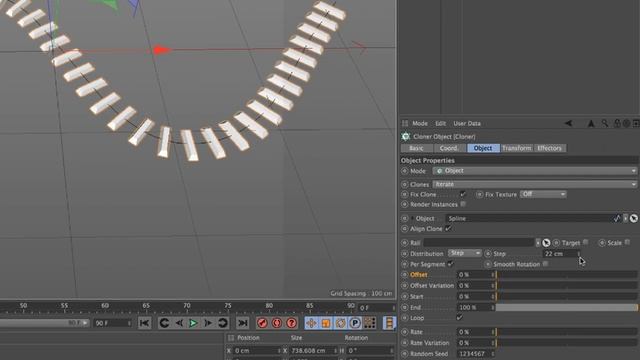Switch to the Coord. tab
This screenshot has width=640, height=360.
coord(450,148)
